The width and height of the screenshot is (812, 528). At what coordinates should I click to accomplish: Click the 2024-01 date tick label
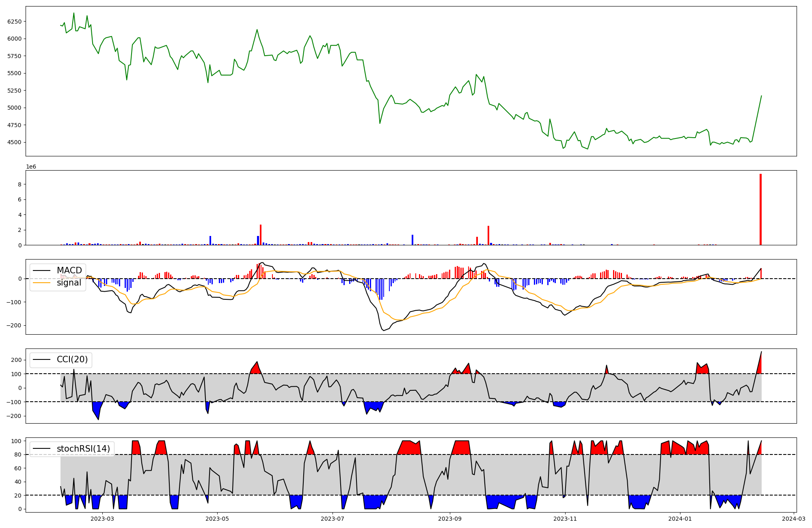(x=680, y=519)
